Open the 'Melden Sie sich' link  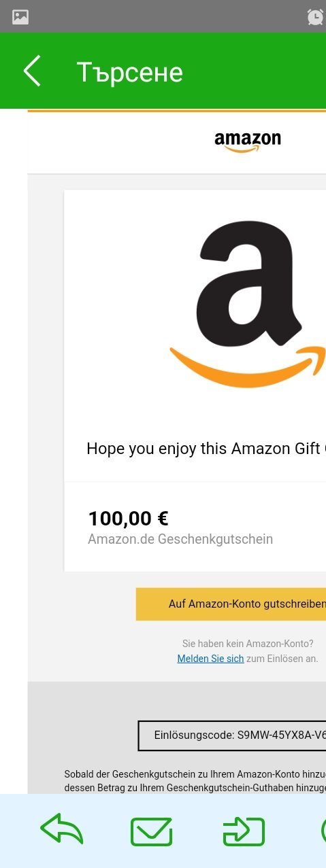tap(210, 659)
